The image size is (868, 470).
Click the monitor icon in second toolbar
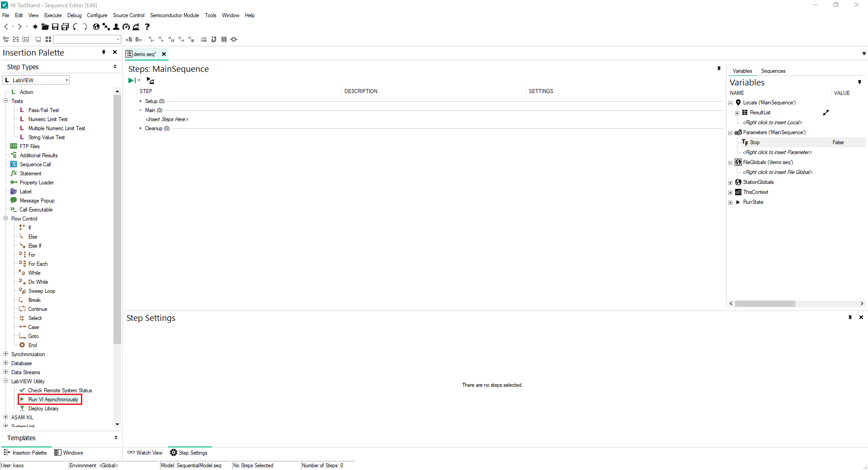pos(38,40)
